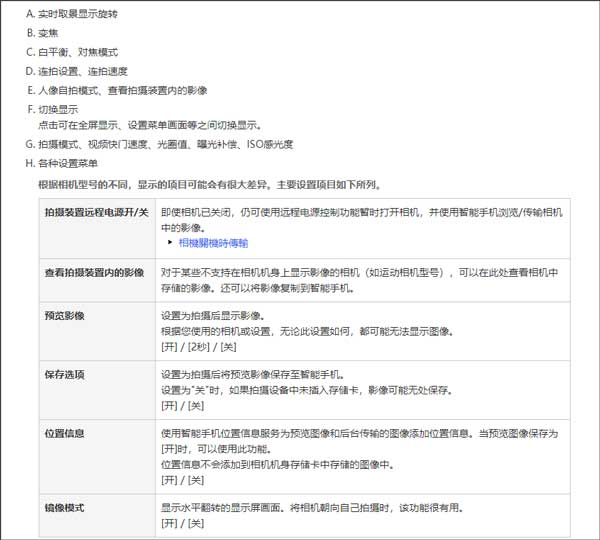Viewport: 600px width, 540px height.
Task: Click the 拍摄装置远程电源开/关 table header
Action: pyautogui.click(x=96, y=213)
